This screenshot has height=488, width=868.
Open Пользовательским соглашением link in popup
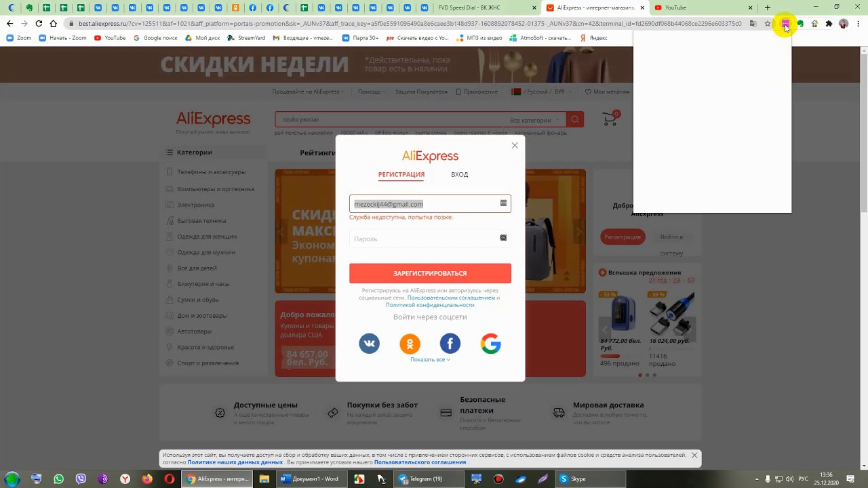point(451,298)
